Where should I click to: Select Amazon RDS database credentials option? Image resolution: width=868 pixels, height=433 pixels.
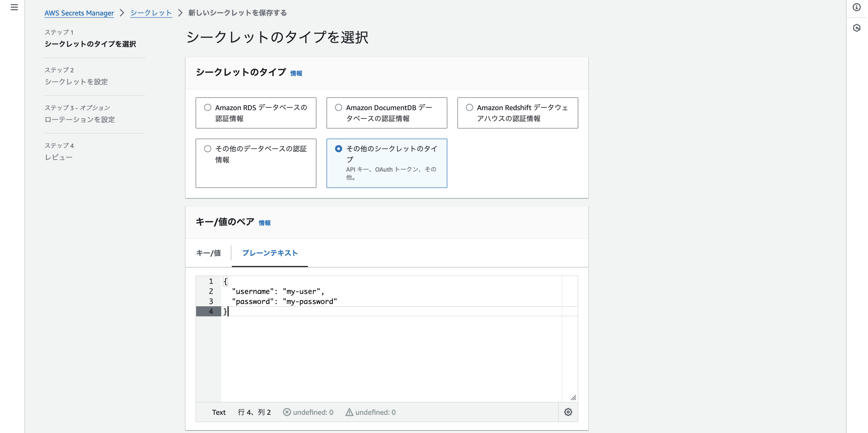click(x=208, y=107)
